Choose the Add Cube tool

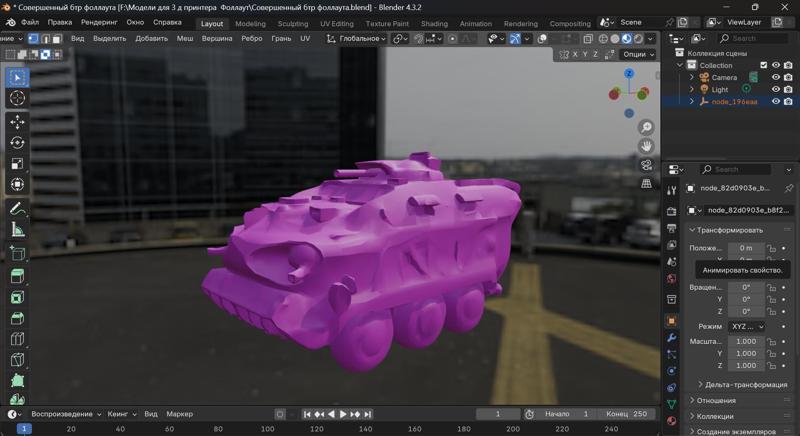coord(17,253)
